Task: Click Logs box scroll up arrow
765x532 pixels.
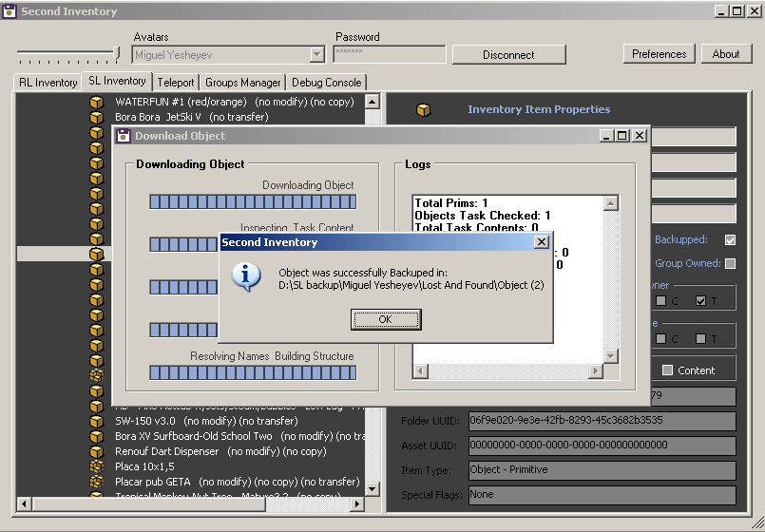Action: pyautogui.click(x=611, y=203)
